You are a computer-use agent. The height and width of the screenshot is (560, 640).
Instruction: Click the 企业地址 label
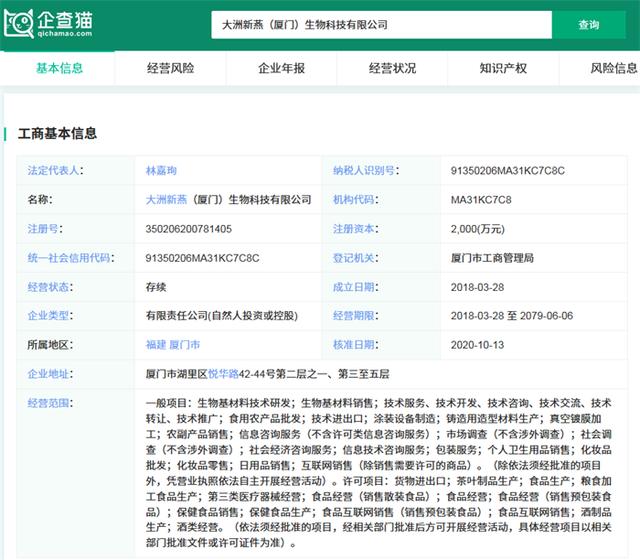(x=50, y=374)
